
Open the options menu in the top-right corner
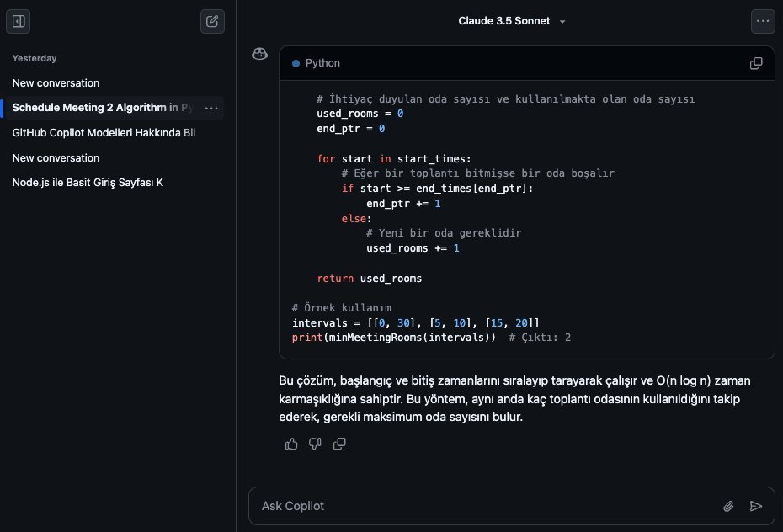pyautogui.click(x=763, y=22)
